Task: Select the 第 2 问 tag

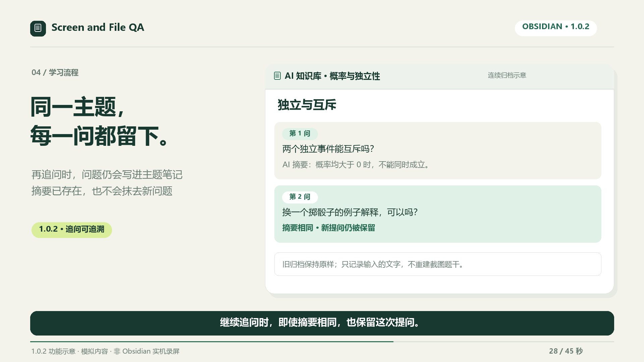Action: tap(300, 197)
